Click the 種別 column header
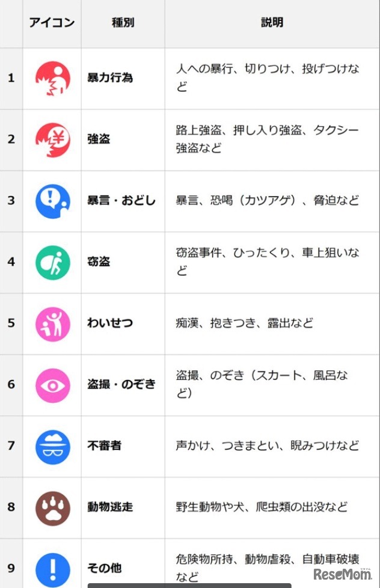The width and height of the screenshot is (380, 588). point(123,23)
